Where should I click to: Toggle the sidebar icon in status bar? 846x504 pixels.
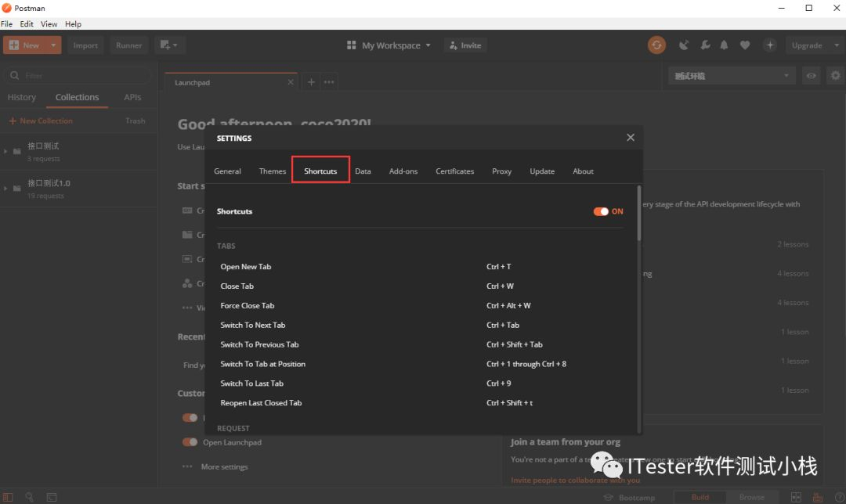(8, 498)
